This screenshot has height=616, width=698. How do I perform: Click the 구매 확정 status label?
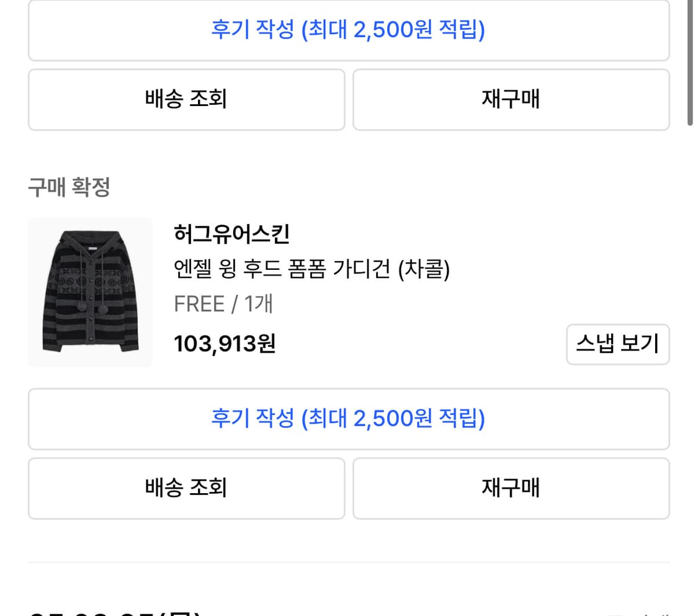pos(69,187)
